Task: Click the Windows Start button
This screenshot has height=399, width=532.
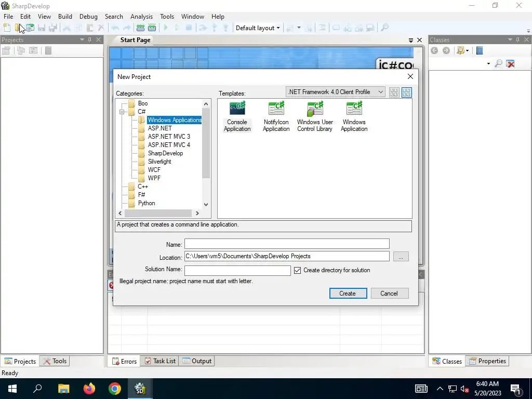Action: 12,389
